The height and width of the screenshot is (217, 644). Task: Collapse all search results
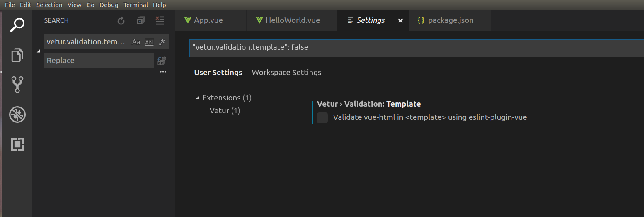click(x=141, y=21)
